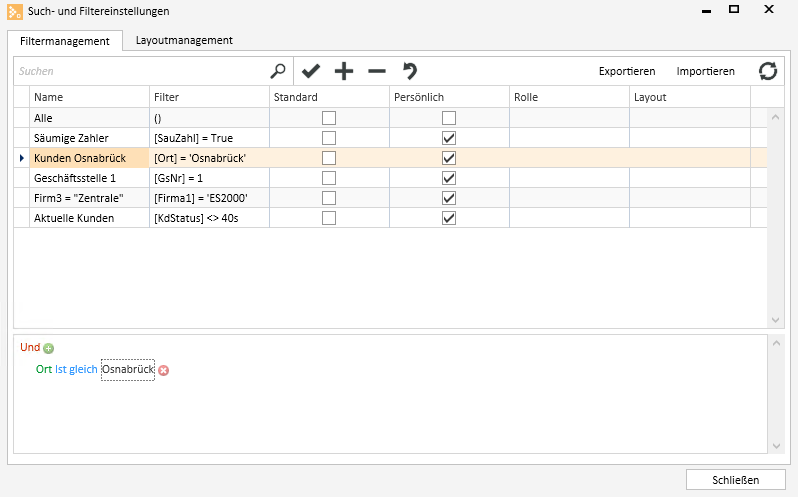This screenshot has height=497, width=798.
Task: Uncheck Persönlich for Kunden Osnabrück
Action: click(x=449, y=158)
